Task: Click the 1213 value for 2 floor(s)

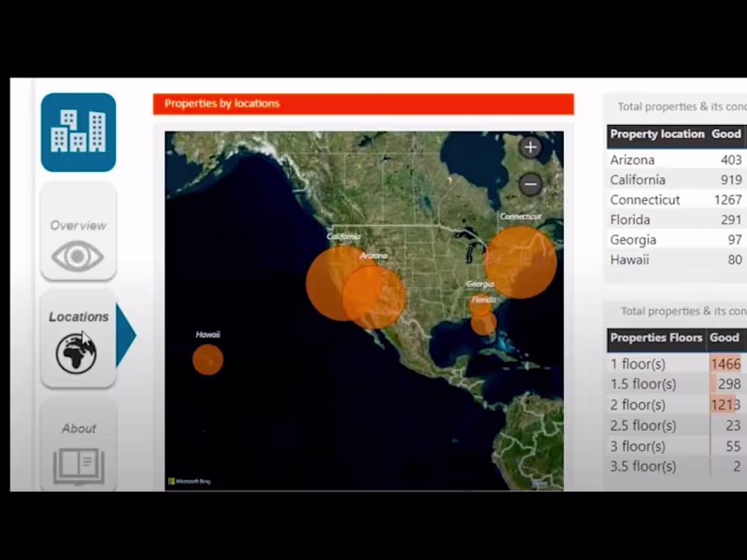Action: [726, 405]
